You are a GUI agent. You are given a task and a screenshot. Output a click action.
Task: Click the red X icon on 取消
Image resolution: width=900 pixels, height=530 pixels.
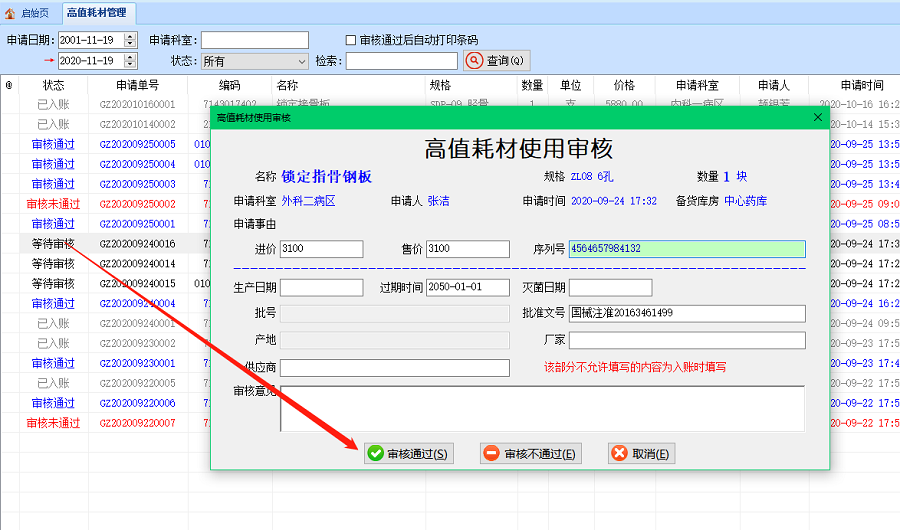point(620,454)
